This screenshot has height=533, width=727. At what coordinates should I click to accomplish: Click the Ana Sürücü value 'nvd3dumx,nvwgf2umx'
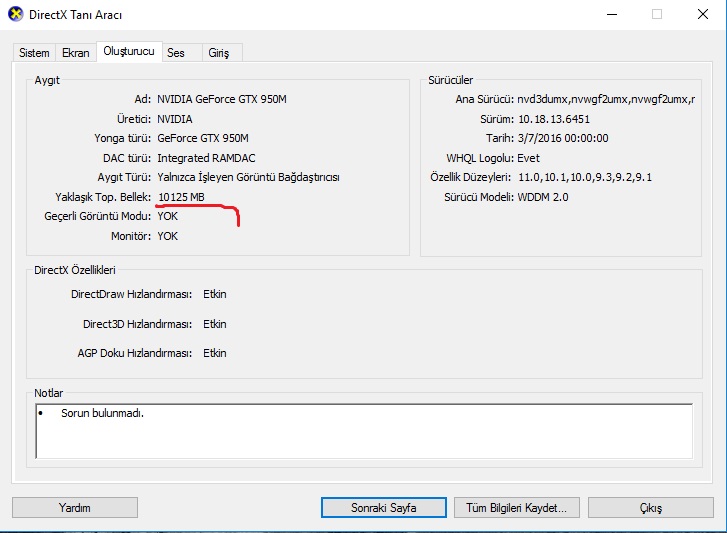tap(606, 99)
